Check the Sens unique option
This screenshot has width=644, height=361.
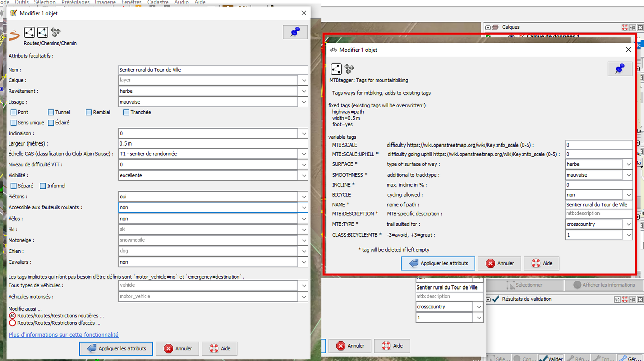[x=14, y=123]
